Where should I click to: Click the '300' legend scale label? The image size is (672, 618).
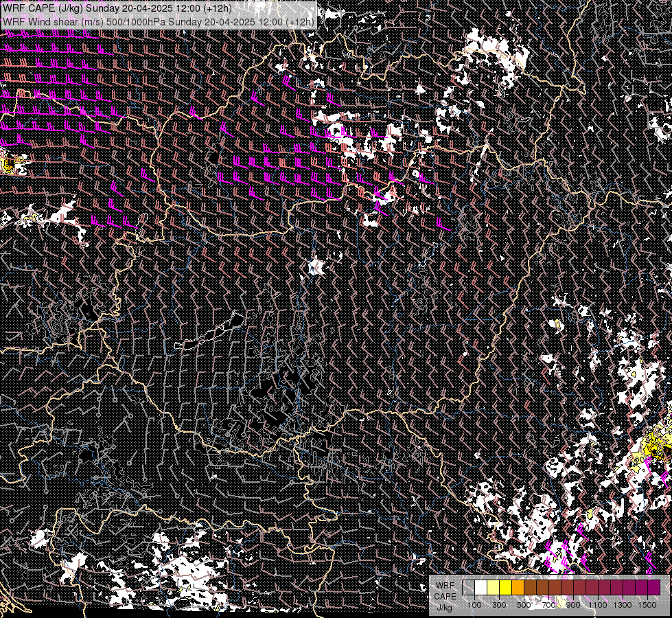[499, 605]
